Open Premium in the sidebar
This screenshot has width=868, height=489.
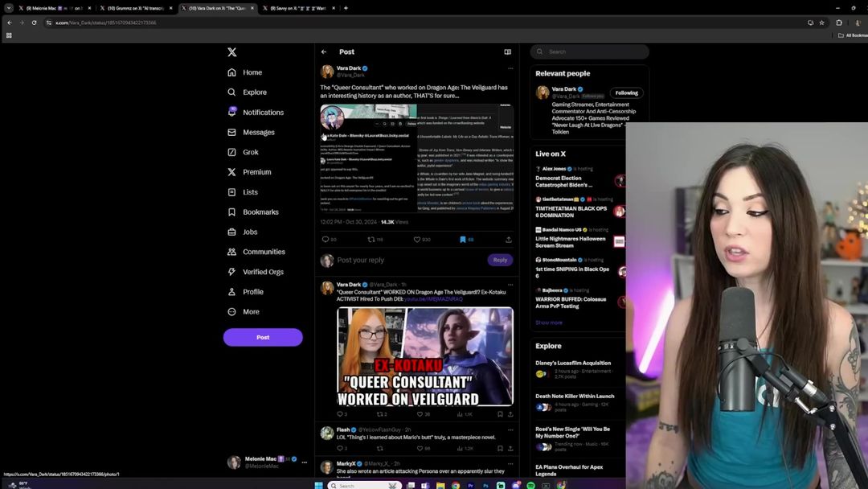pos(249,172)
